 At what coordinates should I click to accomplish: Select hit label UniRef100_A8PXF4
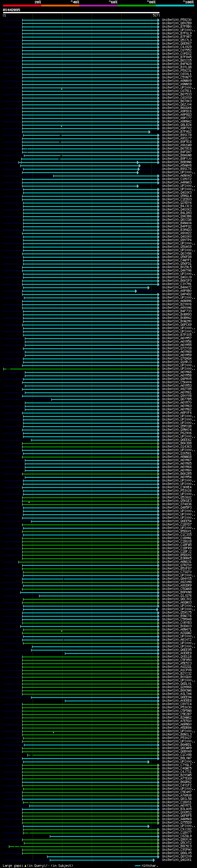(176, 413)
